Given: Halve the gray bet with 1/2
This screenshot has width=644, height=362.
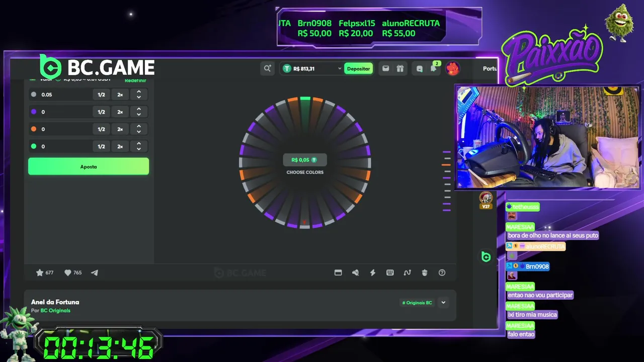Looking at the screenshot, I should 101,95.
